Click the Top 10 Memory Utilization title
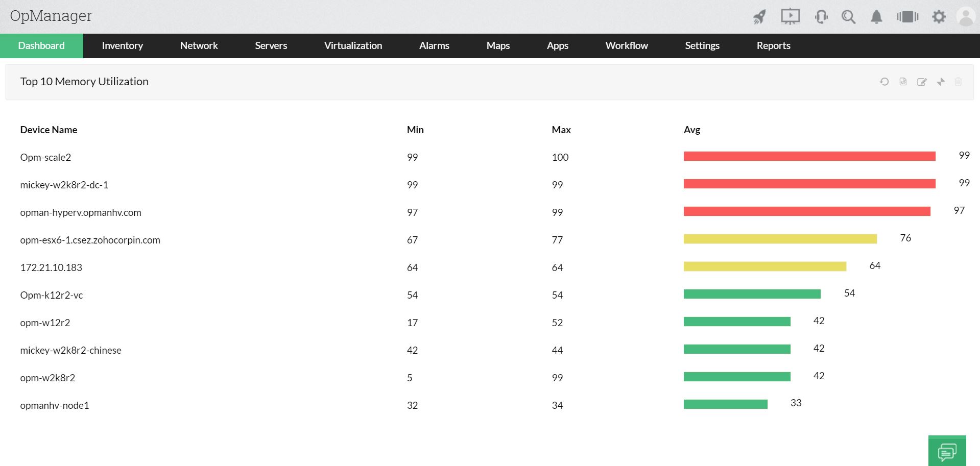The width and height of the screenshot is (980, 466). pos(84,82)
